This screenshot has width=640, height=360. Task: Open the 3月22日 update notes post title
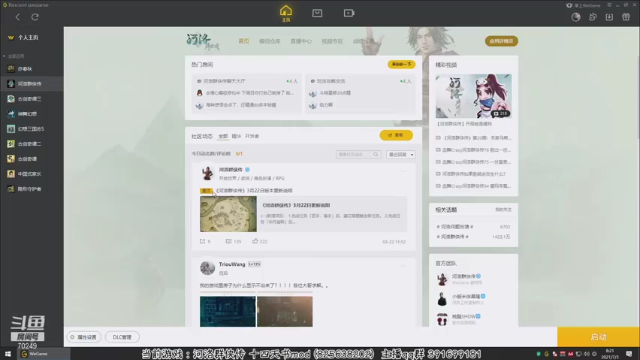point(254,191)
